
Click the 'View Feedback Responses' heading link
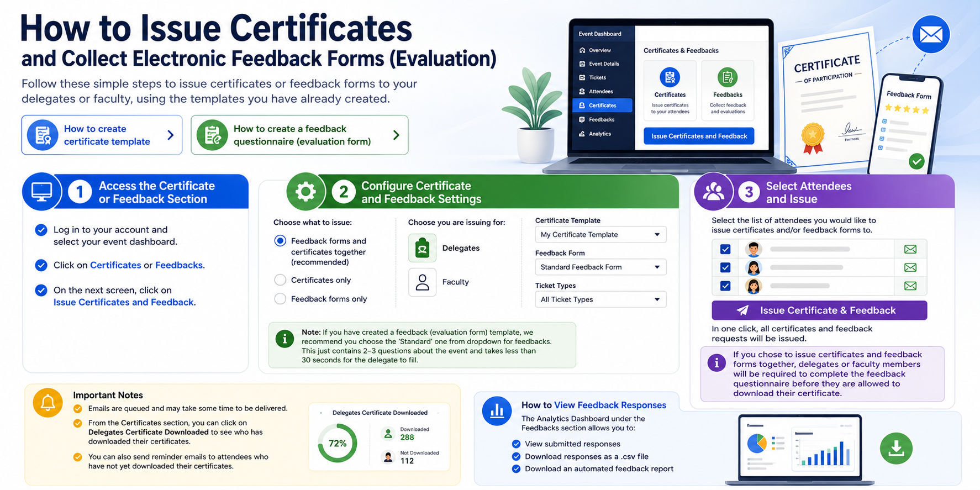click(x=610, y=405)
